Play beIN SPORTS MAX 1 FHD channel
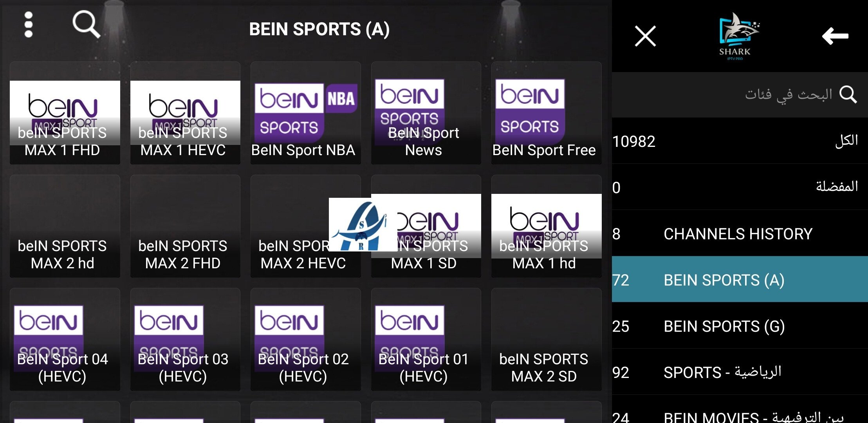Image resolution: width=868 pixels, height=423 pixels. 65,113
